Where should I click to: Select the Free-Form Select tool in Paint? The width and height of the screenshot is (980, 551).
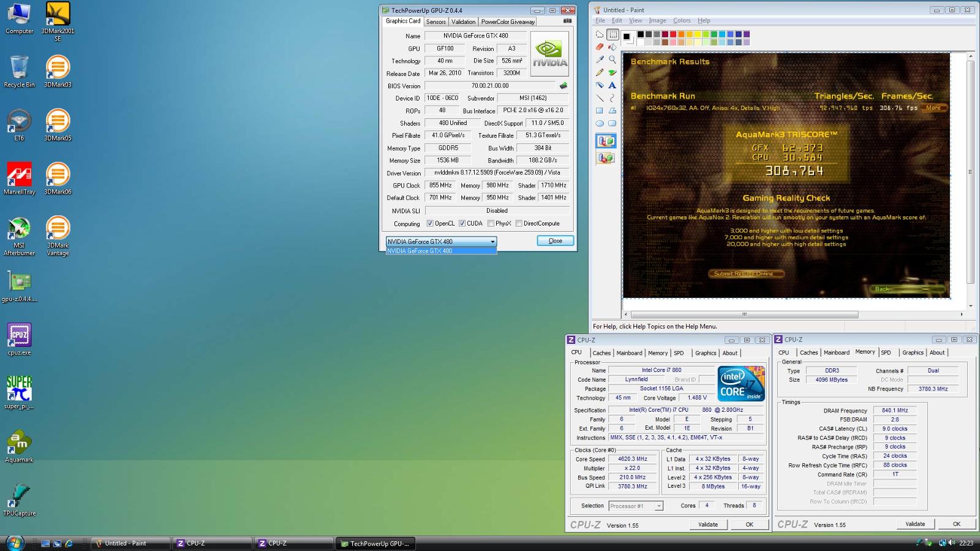(x=600, y=34)
